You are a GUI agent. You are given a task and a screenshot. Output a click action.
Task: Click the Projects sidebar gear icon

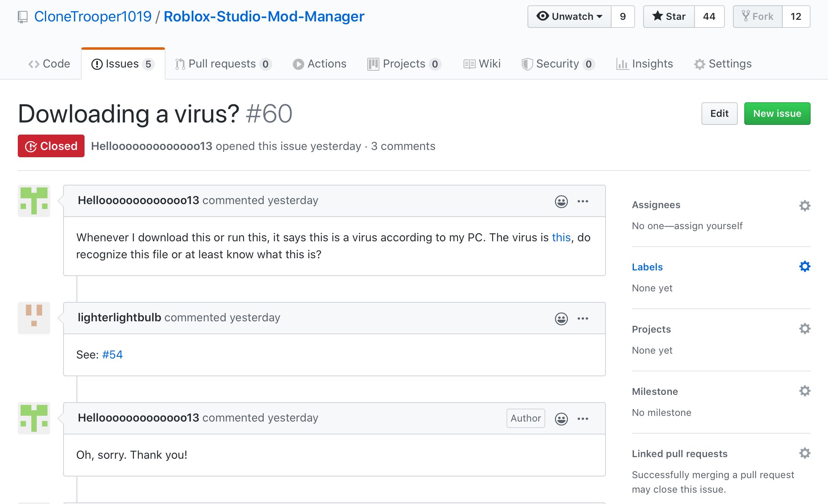[805, 329]
